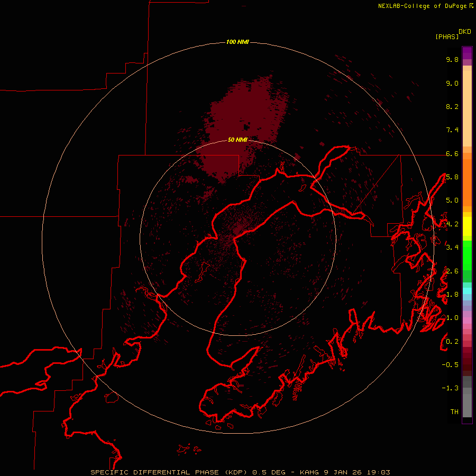Click the 0.2 legend value
The height and width of the screenshot is (476, 476).
(452, 342)
